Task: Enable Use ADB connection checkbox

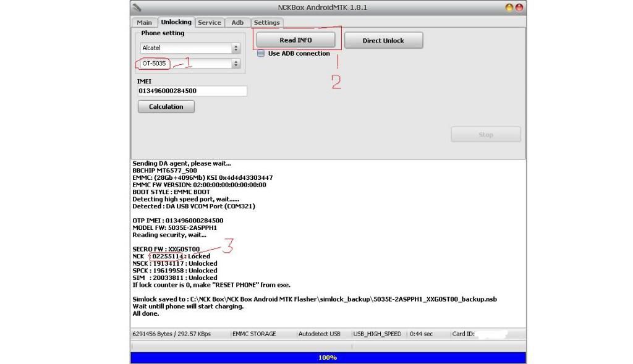Action: [x=261, y=54]
